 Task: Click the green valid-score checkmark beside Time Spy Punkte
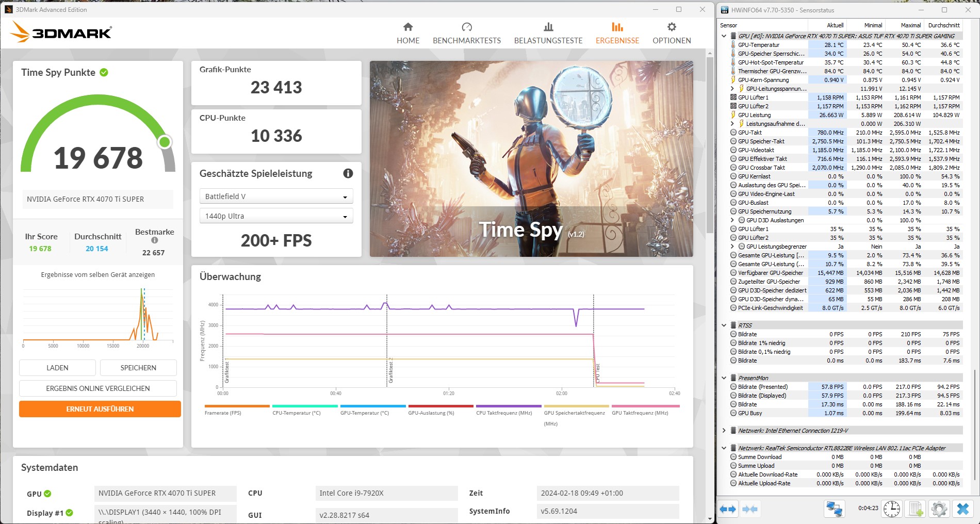tap(104, 72)
